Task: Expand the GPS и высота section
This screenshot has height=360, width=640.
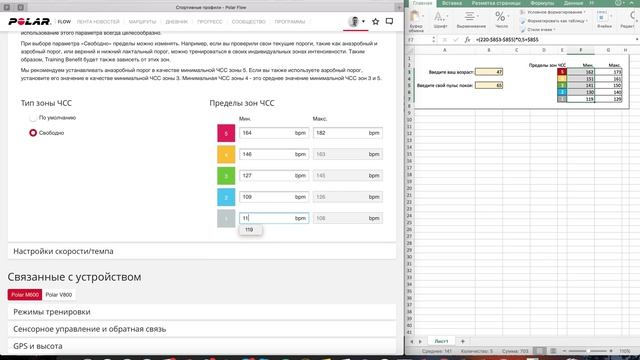Action: click(202, 346)
